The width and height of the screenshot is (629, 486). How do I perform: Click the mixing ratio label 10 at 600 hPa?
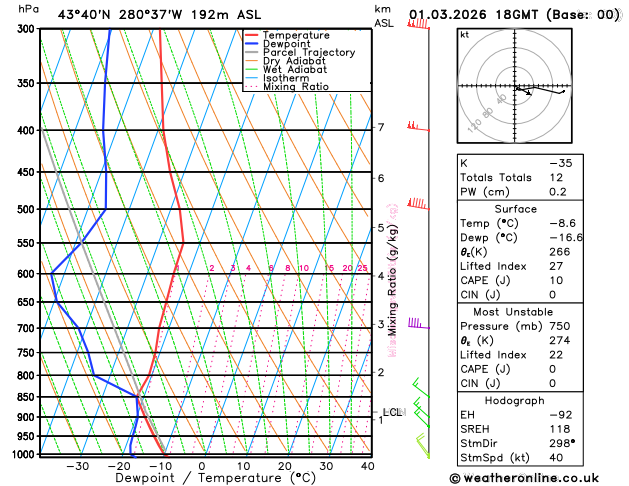pyautogui.click(x=304, y=268)
